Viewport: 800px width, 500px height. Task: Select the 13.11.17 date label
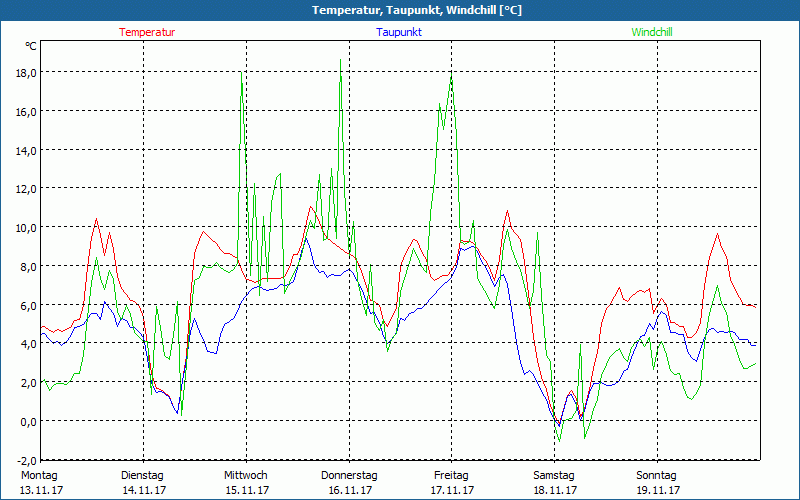tap(40, 490)
